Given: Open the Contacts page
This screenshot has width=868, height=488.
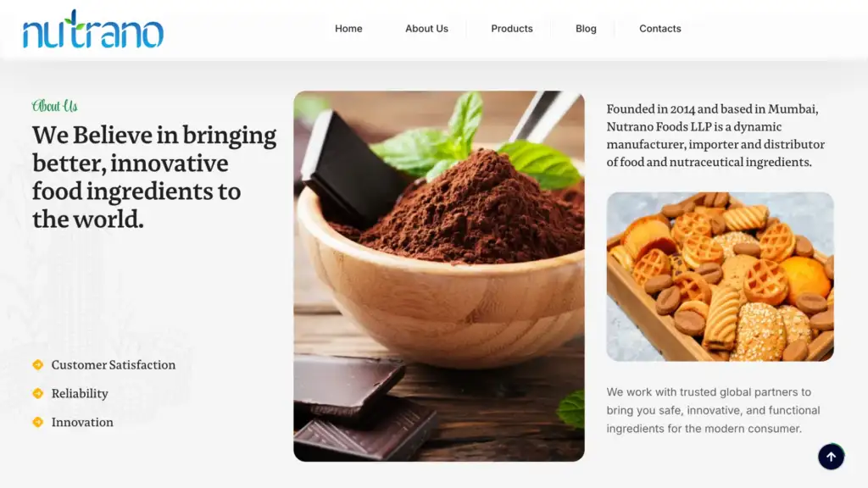Looking at the screenshot, I should coord(659,29).
